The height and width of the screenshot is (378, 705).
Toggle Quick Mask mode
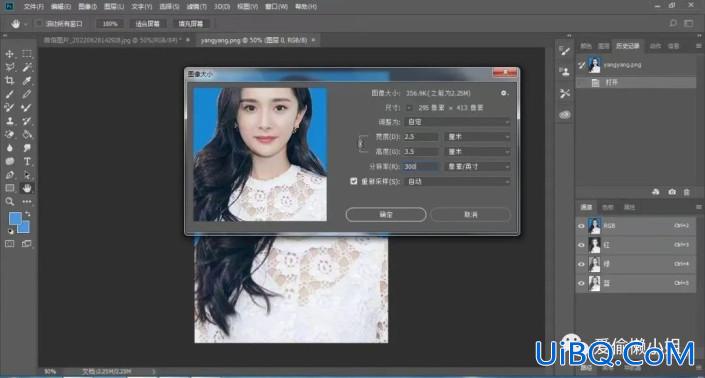coord(9,244)
